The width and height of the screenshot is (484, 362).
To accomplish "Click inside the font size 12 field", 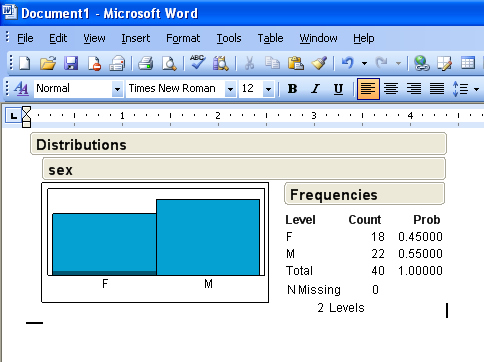I will pyautogui.click(x=251, y=89).
